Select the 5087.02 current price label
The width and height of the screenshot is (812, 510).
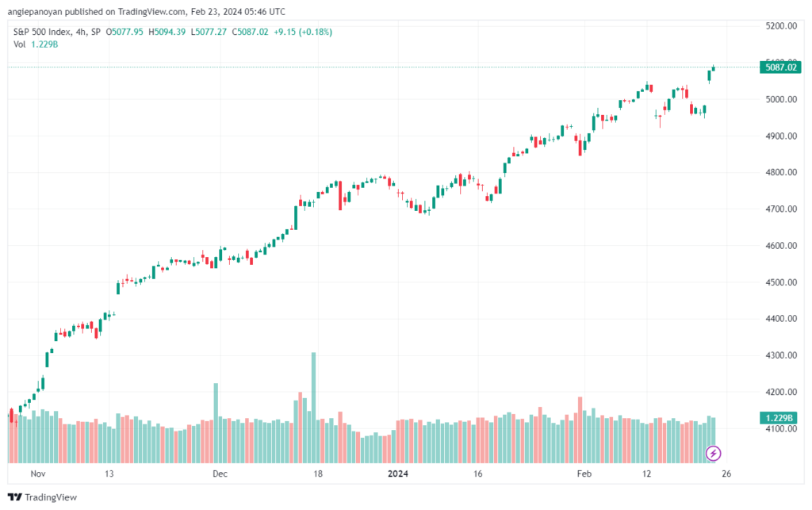780,67
